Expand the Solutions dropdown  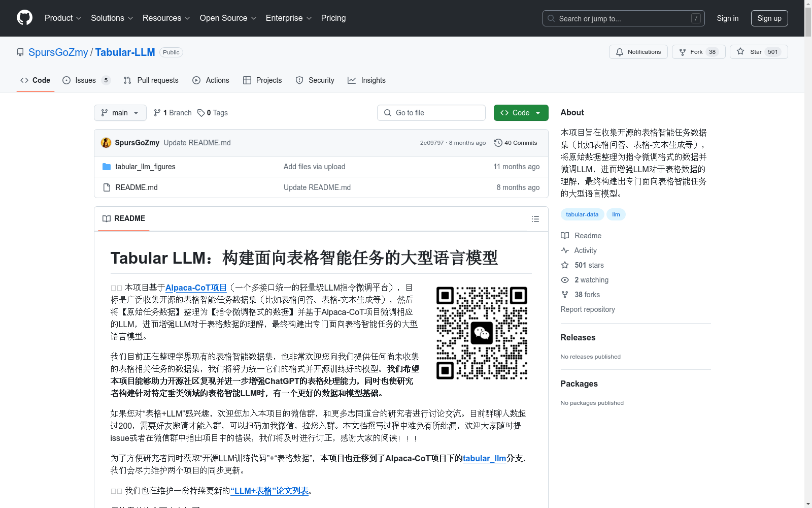pyautogui.click(x=112, y=18)
